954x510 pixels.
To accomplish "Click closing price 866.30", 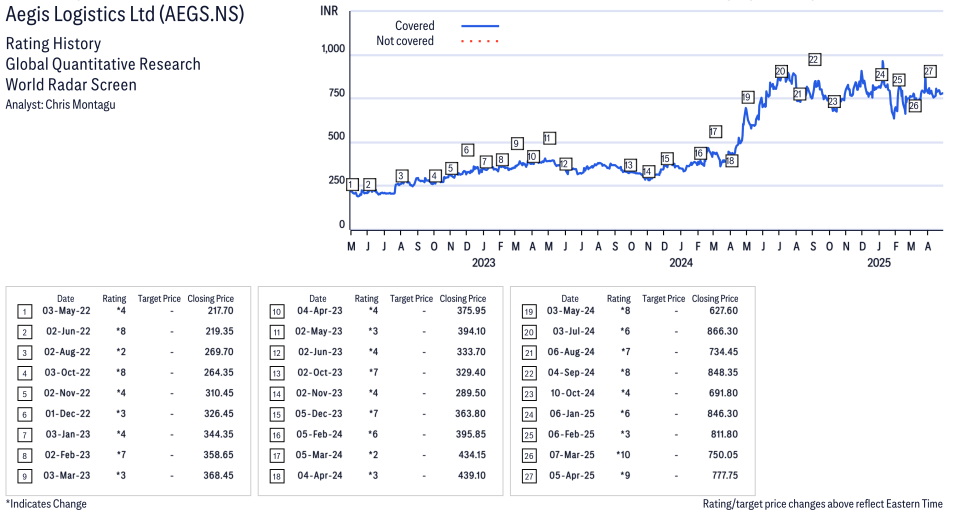I will (723, 331).
